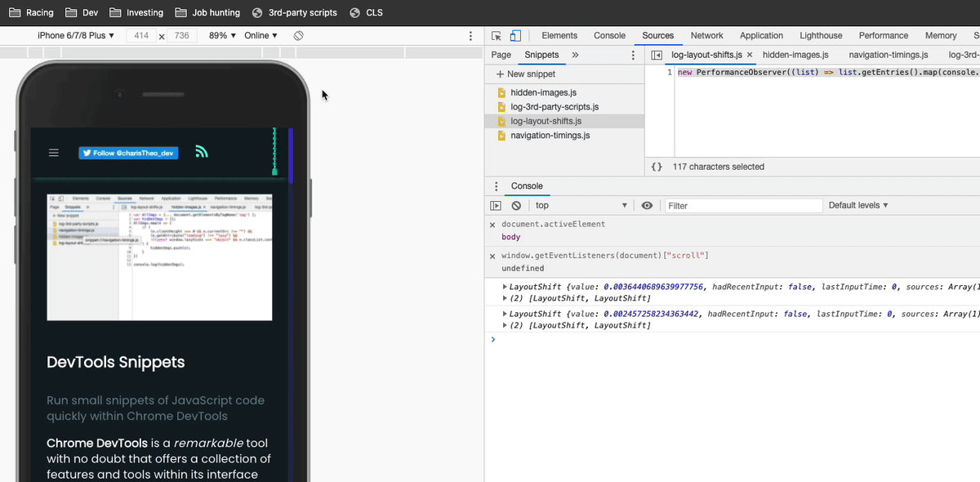Click the RSS feed icon on the page
The height and width of the screenshot is (482, 980).
pyautogui.click(x=202, y=152)
